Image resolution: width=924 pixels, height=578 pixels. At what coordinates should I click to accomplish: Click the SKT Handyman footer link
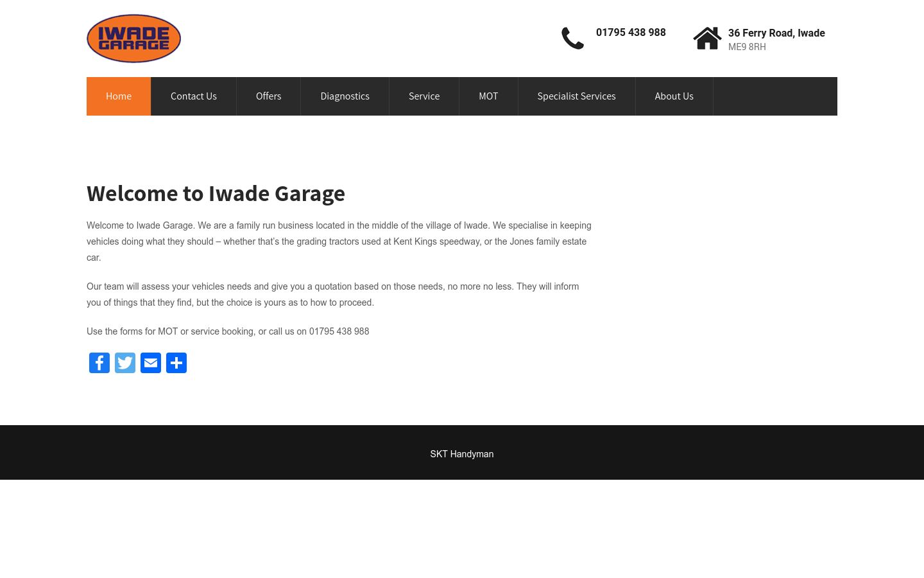coord(462,454)
